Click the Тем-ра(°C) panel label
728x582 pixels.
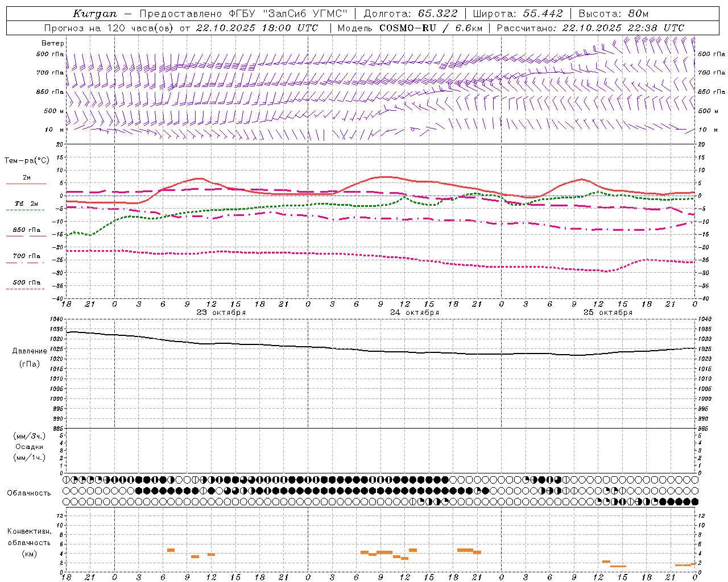(x=27, y=161)
